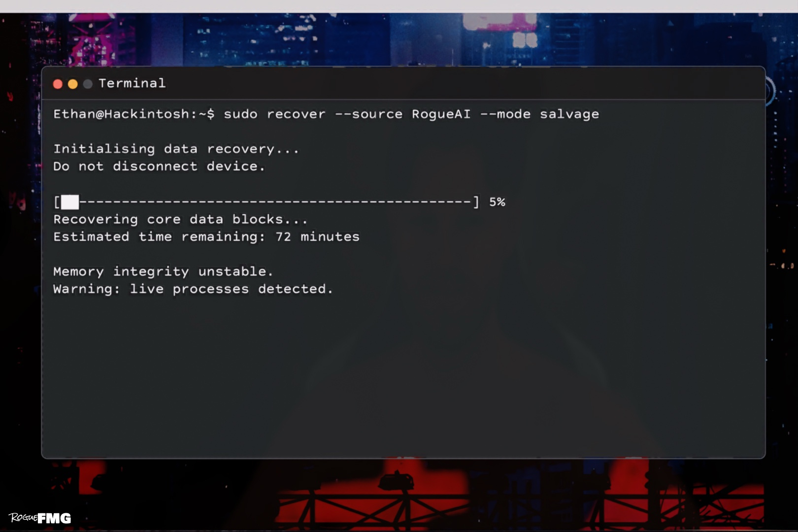Click the 'Warning: live processes detected.' line
This screenshot has height=532, width=798.
click(x=193, y=289)
